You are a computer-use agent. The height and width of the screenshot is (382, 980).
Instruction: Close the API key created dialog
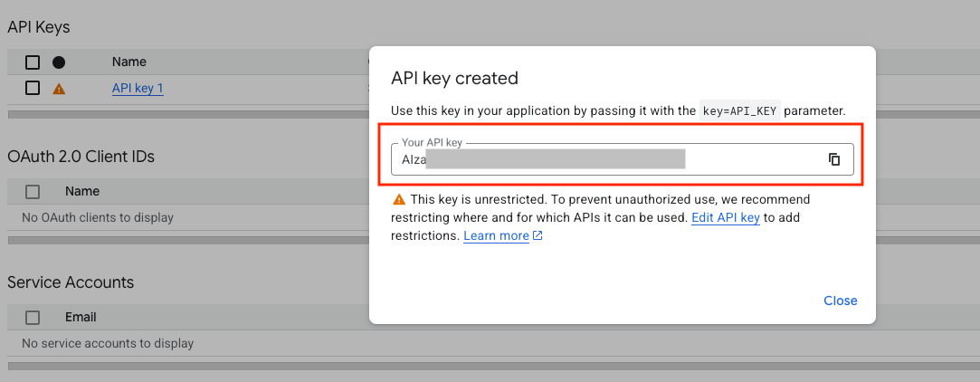pyautogui.click(x=840, y=301)
